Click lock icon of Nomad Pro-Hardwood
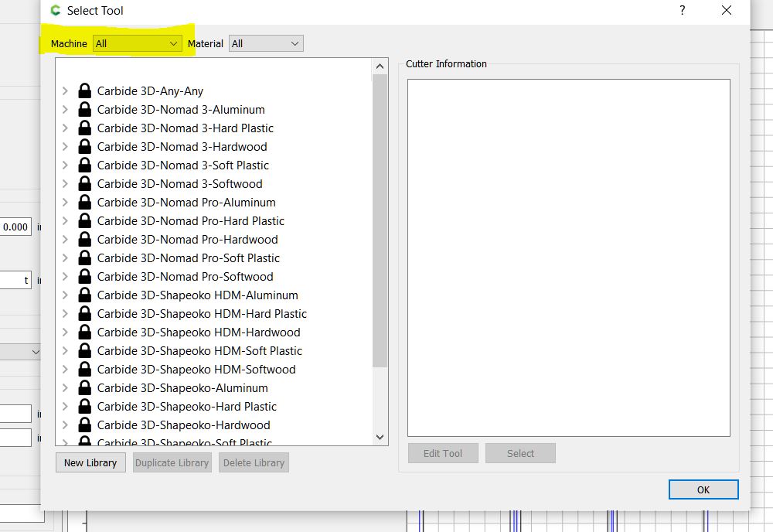The width and height of the screenshot is (773, 532). 85,239
